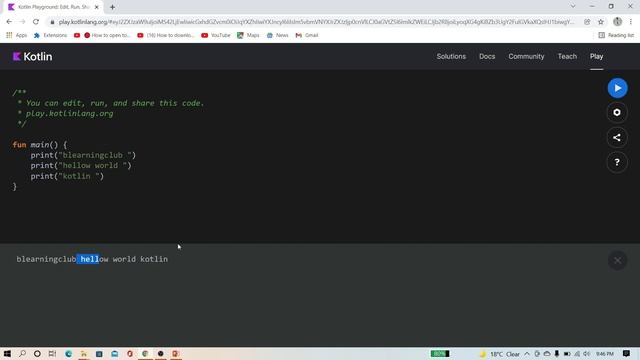Image resolution: width=640 pixels, height=360 pixels.
Task: Open a new browser tab
Action: coord(112,7)
